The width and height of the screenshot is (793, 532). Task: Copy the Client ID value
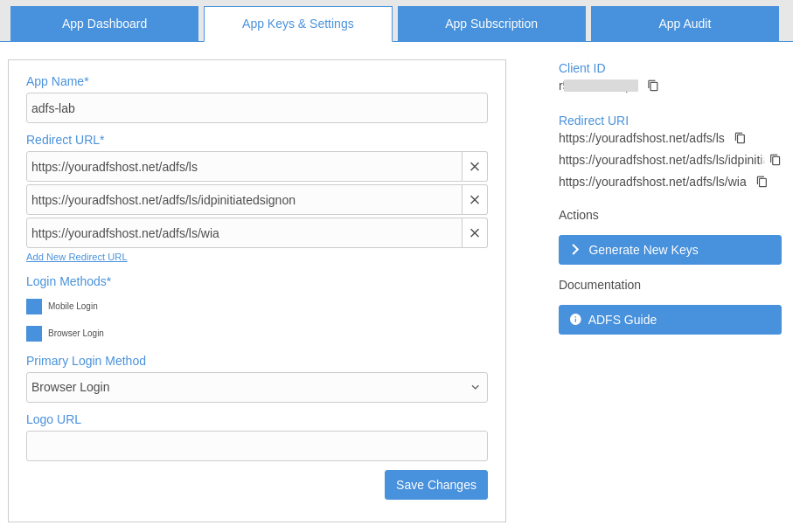point(653,86)
